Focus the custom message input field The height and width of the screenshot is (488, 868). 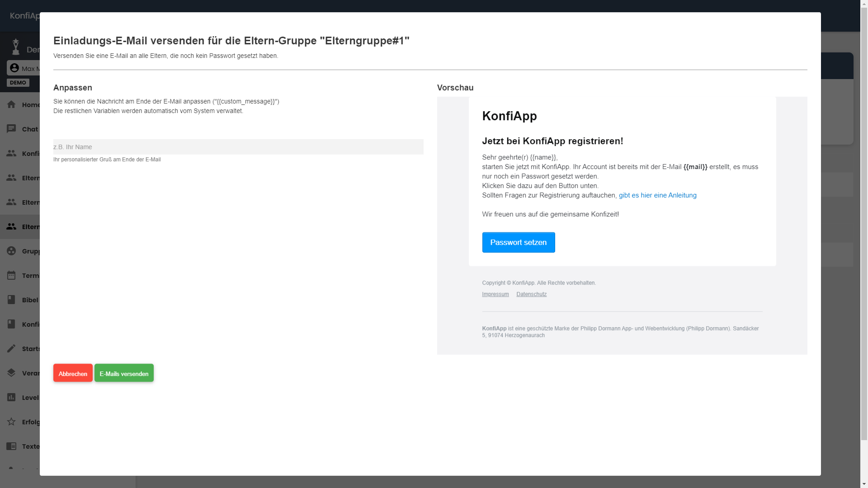click(238, 147)
